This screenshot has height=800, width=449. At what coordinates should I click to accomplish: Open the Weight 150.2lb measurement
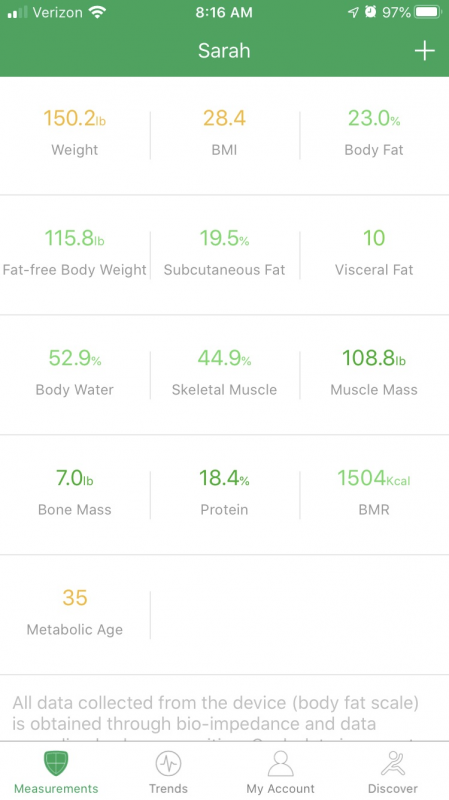point(74,133)
